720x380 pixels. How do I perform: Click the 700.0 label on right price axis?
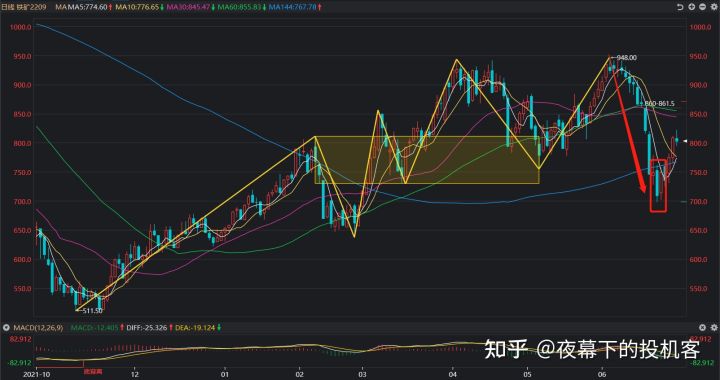coord(698,201)
